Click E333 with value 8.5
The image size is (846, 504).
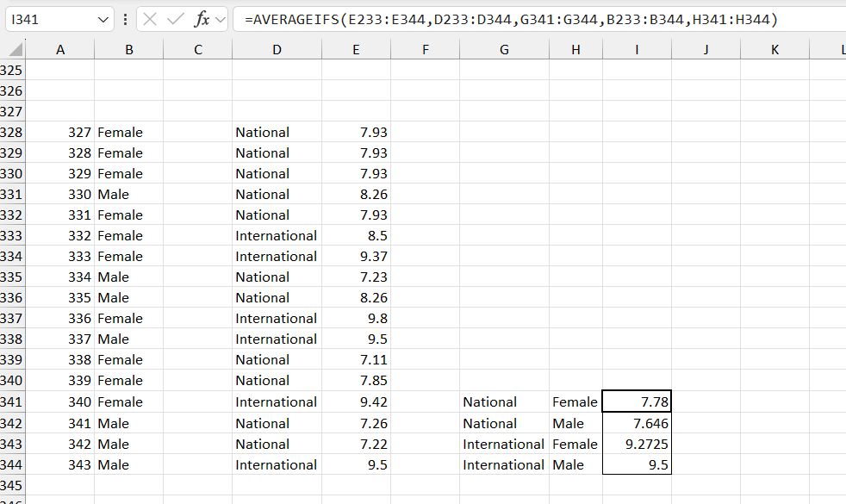(x=356, y=236)
